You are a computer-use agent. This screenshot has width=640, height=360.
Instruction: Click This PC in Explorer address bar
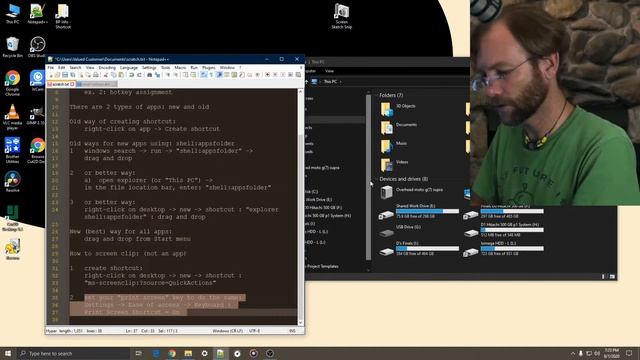331,82
